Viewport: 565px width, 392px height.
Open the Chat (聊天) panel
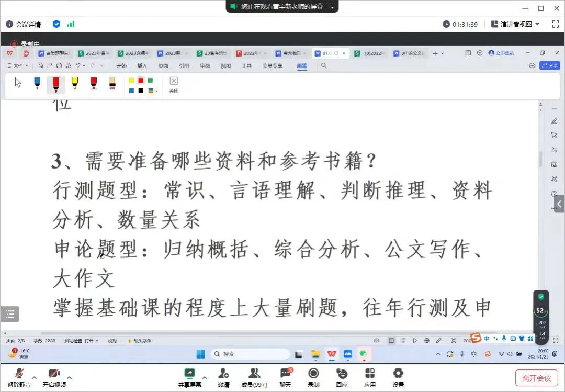(285, 377)
